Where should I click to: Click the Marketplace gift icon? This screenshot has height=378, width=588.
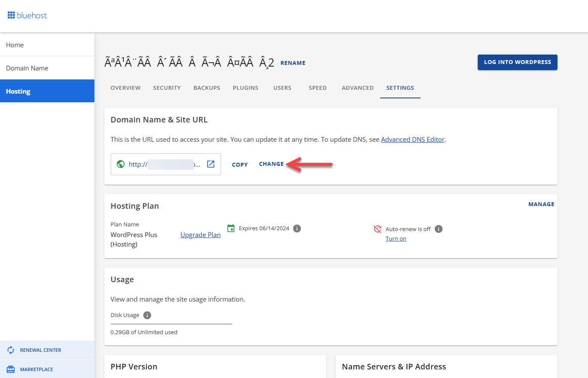point(11,369)
